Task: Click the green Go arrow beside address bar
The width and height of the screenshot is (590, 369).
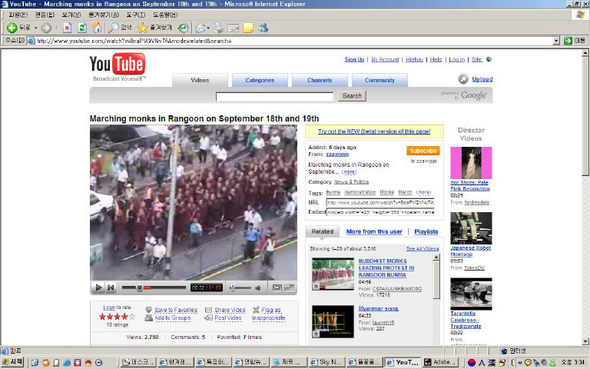Action: [x=568, y=41]
